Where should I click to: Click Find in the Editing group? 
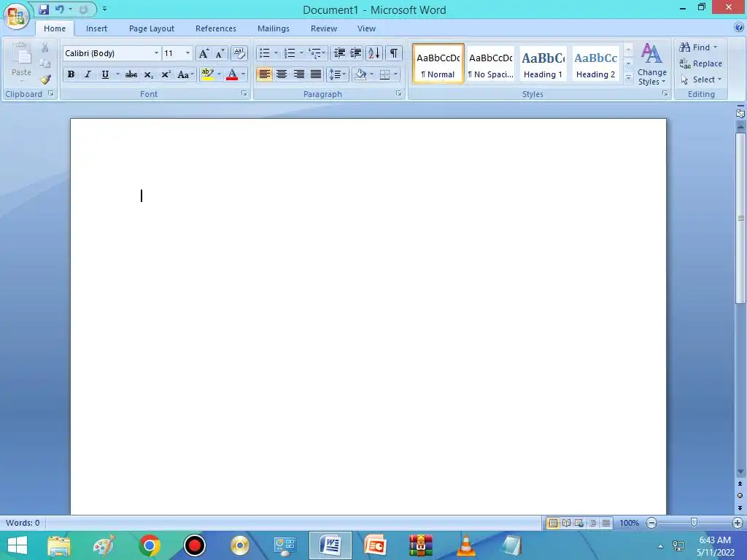click(698, 47)
